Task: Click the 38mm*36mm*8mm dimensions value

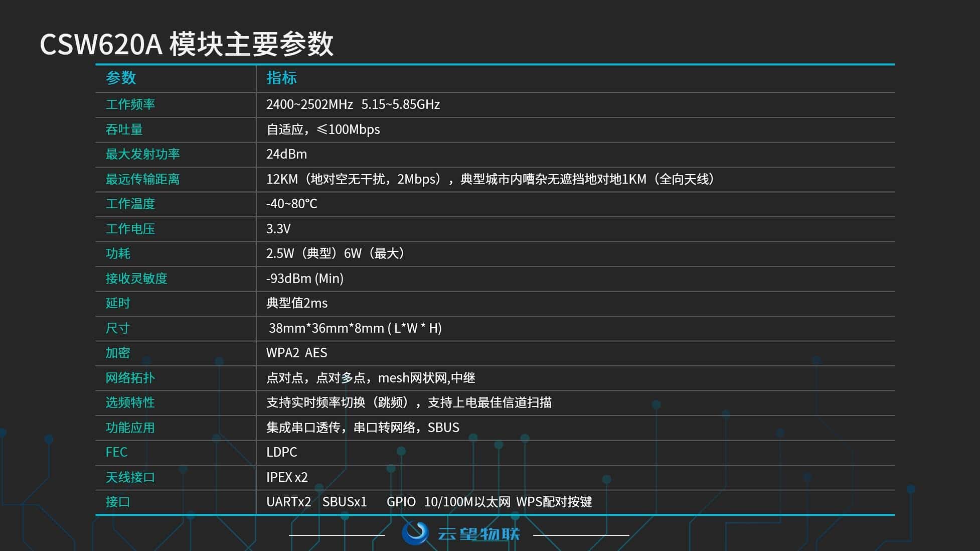Action: tap(356, 328)
